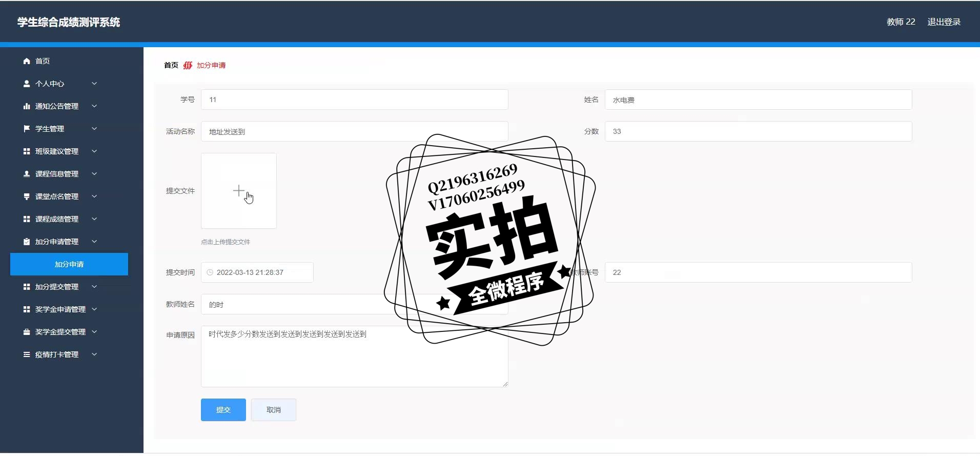Click the podium icon next to 课堂点名管理
The image size is (980, 456).
pos(27,196)
